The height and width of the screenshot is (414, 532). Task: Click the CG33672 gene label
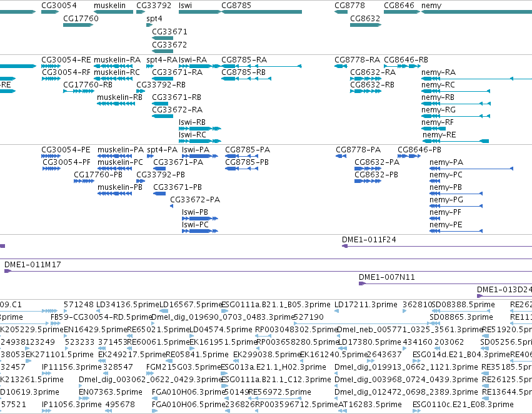169,45
